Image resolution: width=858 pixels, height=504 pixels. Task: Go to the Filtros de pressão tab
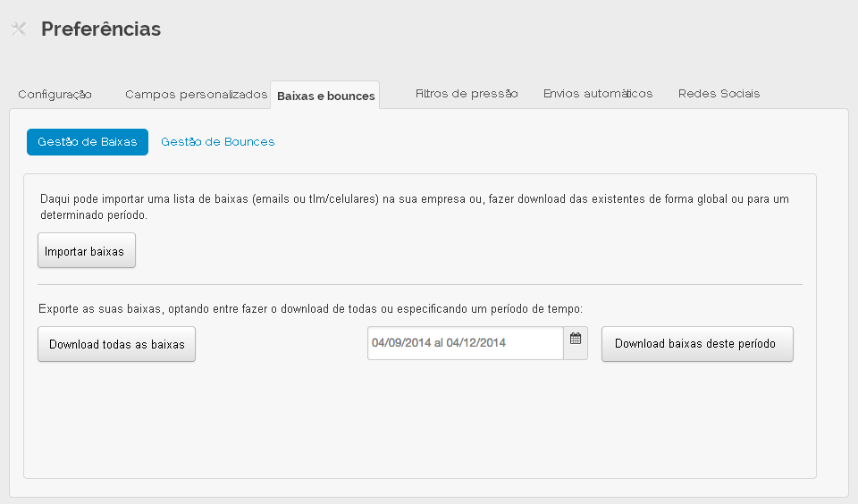coord(467,94)
